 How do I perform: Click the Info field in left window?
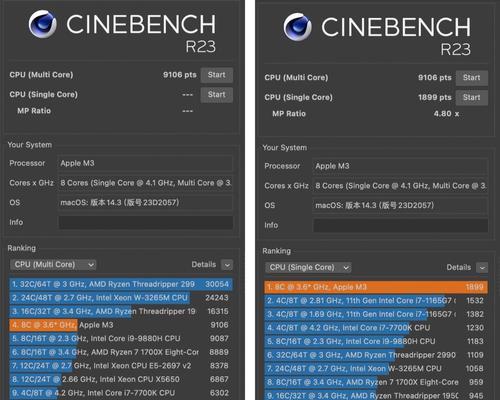click(146, 222)
